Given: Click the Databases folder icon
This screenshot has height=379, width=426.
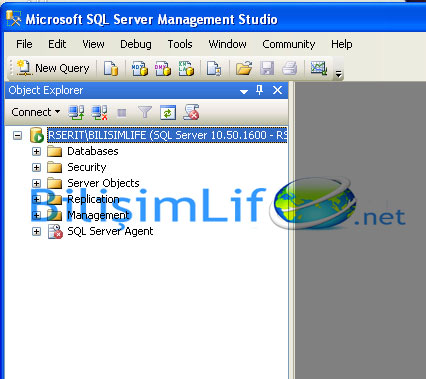Looking at the screenshot, I should click(54, 151).
